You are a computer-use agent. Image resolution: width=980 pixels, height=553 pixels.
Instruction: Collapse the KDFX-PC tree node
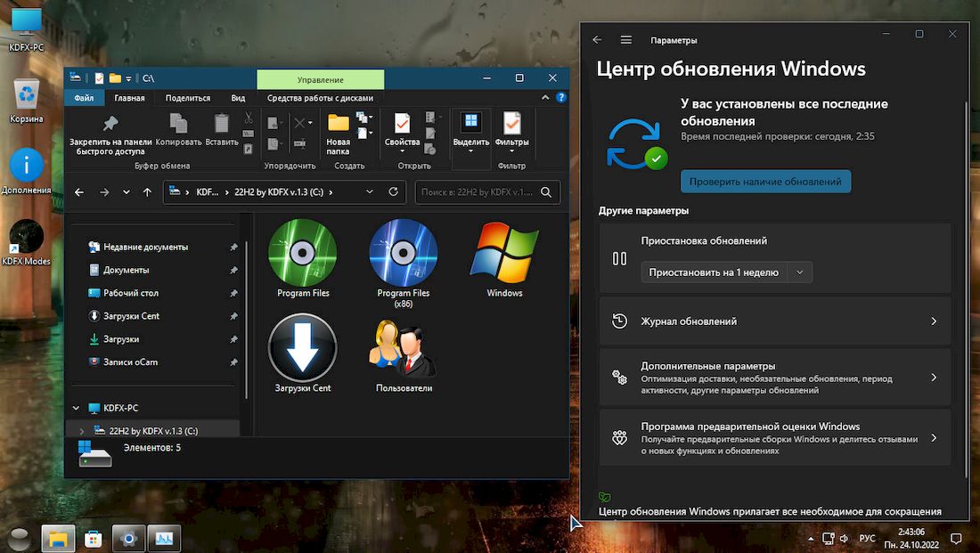click(x=75, y=409)
